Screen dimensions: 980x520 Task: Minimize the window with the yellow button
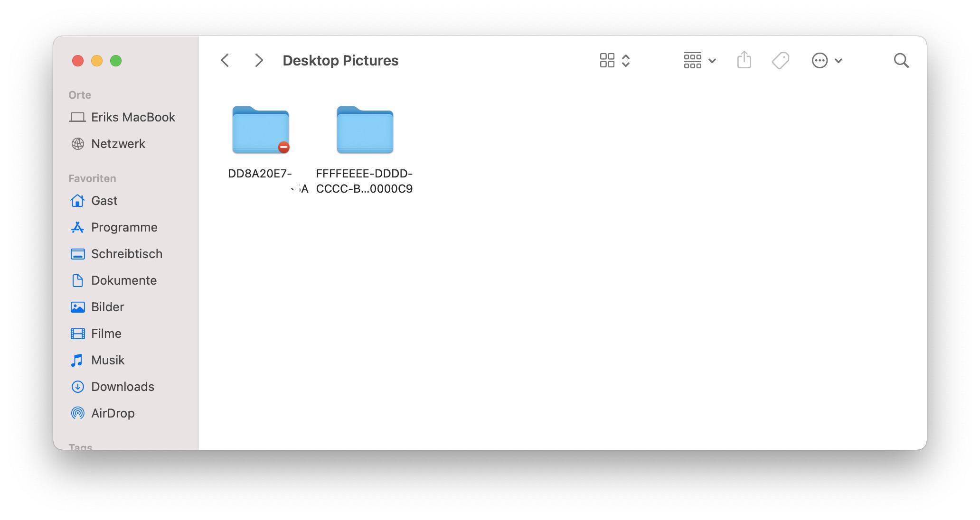pos(97,61)
